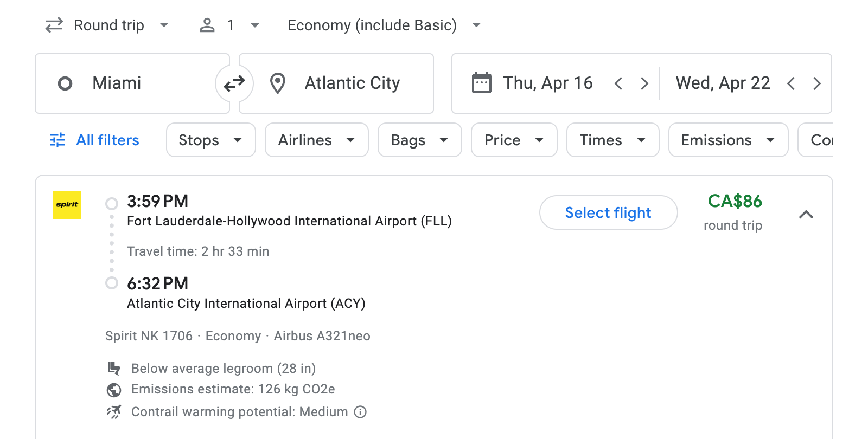This screenshot has width=868, height=439.
Task: Open the Wed, Apr 22 return date
Action: 723,83
